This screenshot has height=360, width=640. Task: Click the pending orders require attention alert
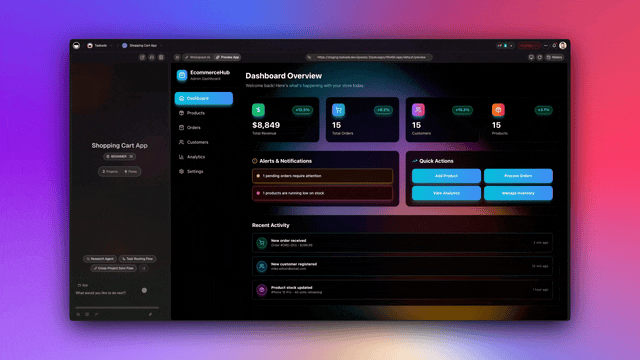pos(322,176)
